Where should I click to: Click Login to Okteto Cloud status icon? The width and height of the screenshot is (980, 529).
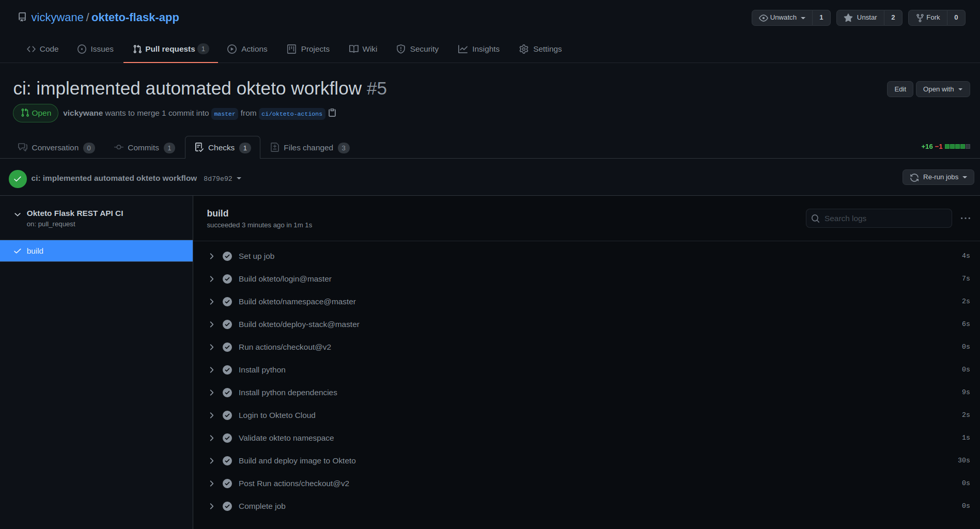227,415
